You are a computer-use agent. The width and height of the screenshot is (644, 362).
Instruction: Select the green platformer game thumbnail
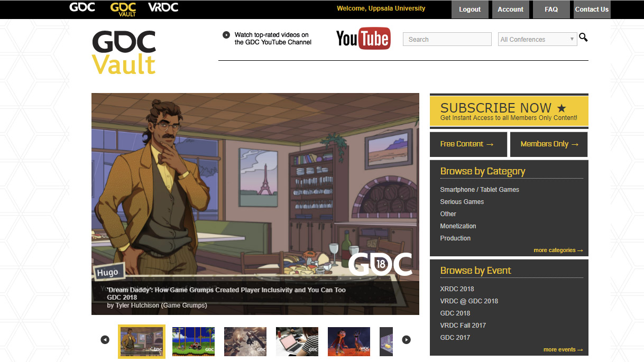click(194, 341)
